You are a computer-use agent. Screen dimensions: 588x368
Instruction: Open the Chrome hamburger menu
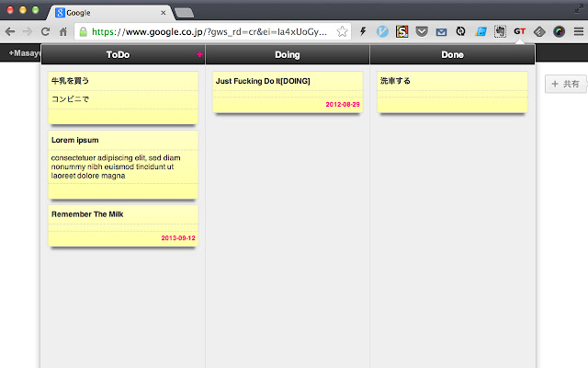click(579, 31)
